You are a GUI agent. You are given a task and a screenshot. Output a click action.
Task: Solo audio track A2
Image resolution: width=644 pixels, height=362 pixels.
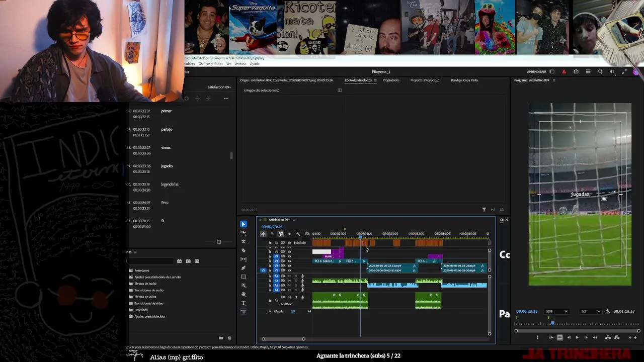click(x=295, y=281)
